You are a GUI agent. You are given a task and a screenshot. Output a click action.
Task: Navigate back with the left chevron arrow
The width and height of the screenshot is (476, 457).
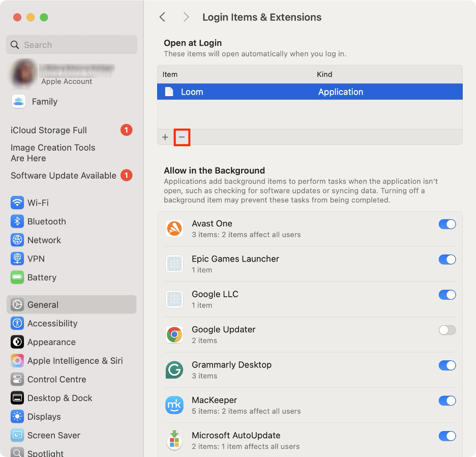click(162, 17)
